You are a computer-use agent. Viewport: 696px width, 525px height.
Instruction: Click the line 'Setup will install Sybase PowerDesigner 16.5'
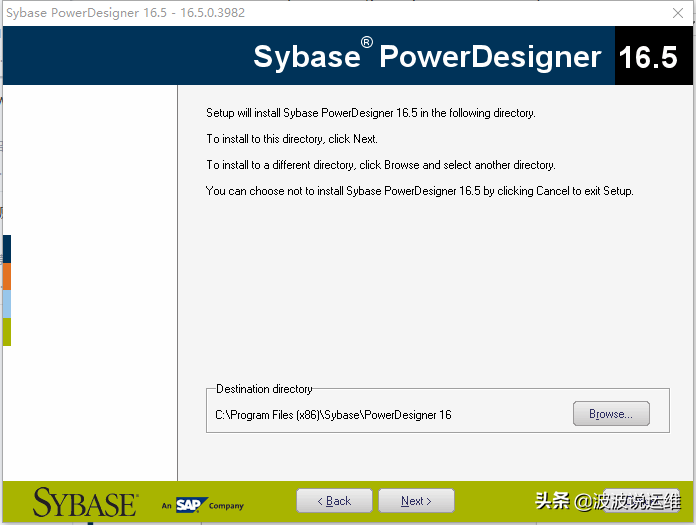coord(371,113)
